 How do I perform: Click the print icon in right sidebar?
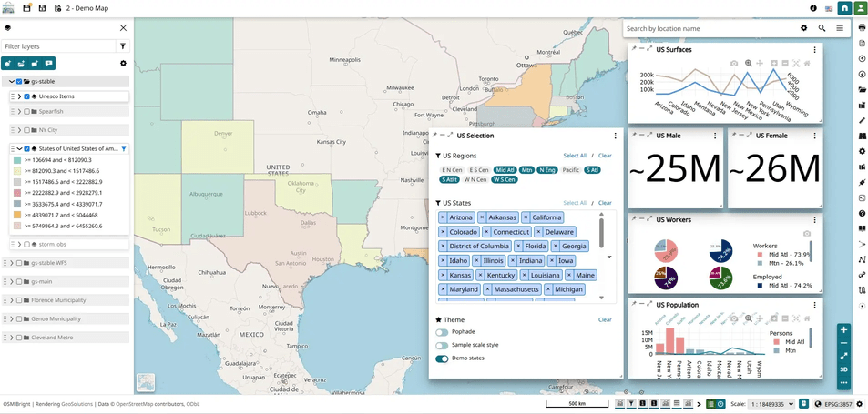[862, 27]
